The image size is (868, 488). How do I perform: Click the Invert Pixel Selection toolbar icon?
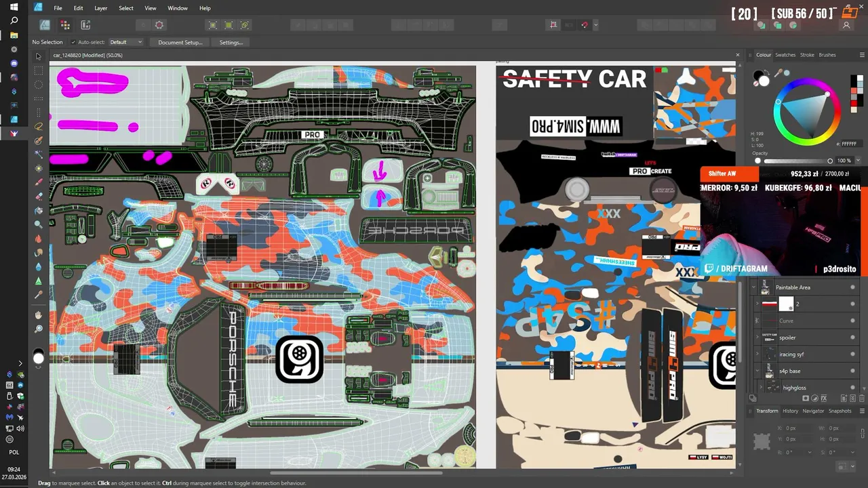click(x=245, y=25)
